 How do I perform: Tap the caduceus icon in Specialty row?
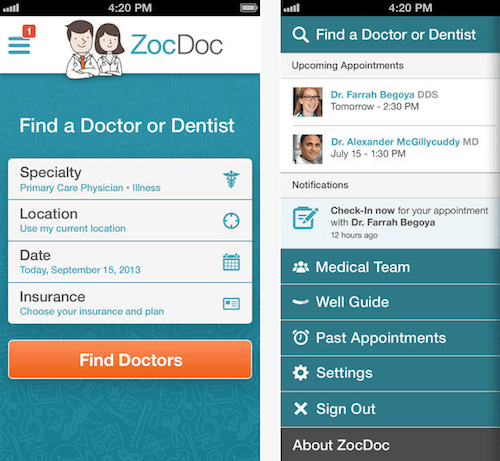point(231,179)
